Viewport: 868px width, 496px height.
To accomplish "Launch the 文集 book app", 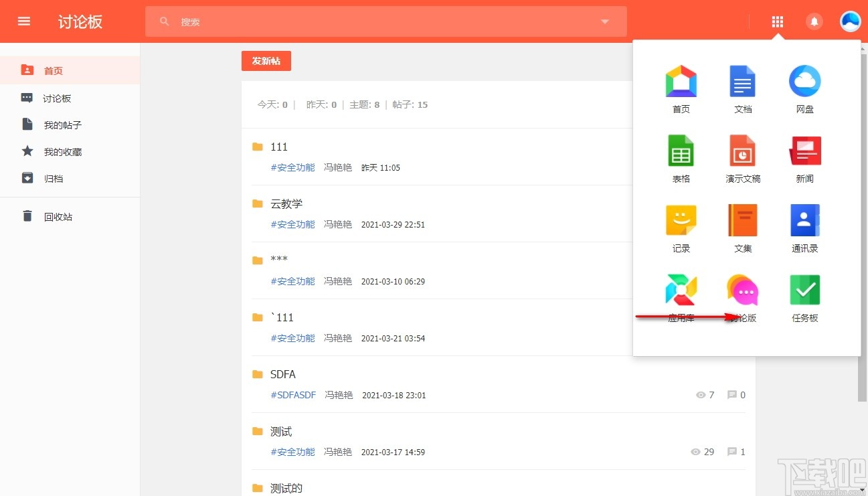I will point(743,229).
